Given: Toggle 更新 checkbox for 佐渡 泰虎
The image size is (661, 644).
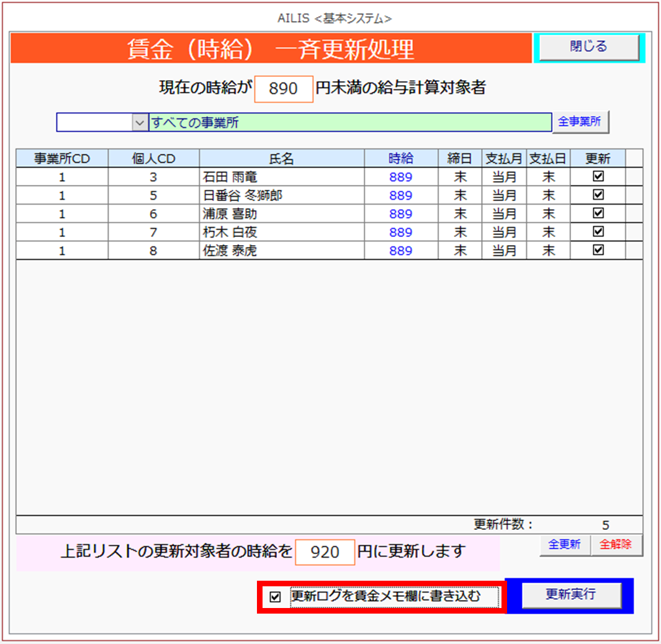Looking at the screenshot, I should (598, 250).
